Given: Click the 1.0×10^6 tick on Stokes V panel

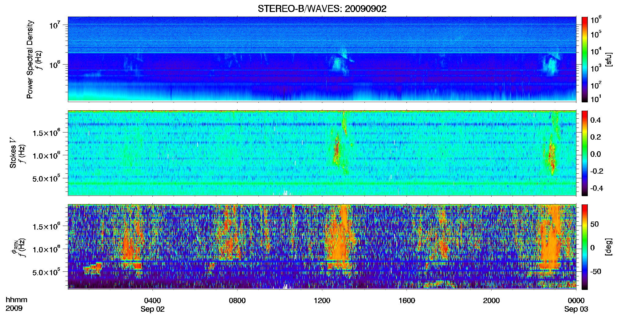Looking at the screenshot, I should pyautogui.click(x=46, y=155).
